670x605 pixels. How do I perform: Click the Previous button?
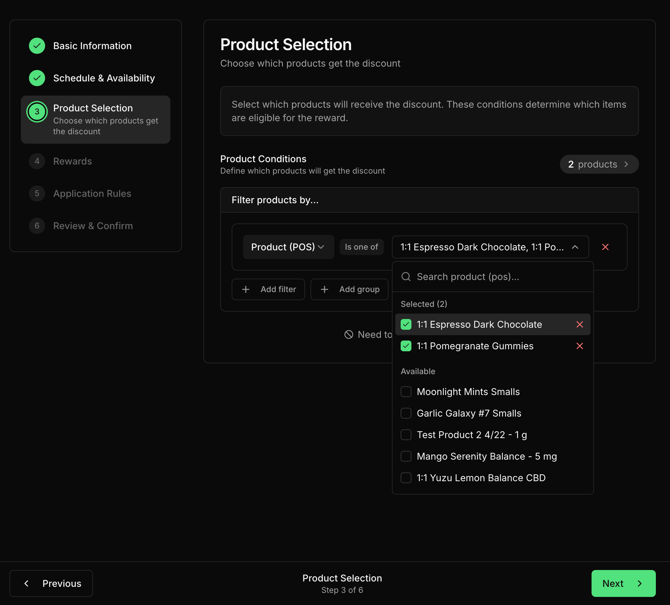point(51,583)
